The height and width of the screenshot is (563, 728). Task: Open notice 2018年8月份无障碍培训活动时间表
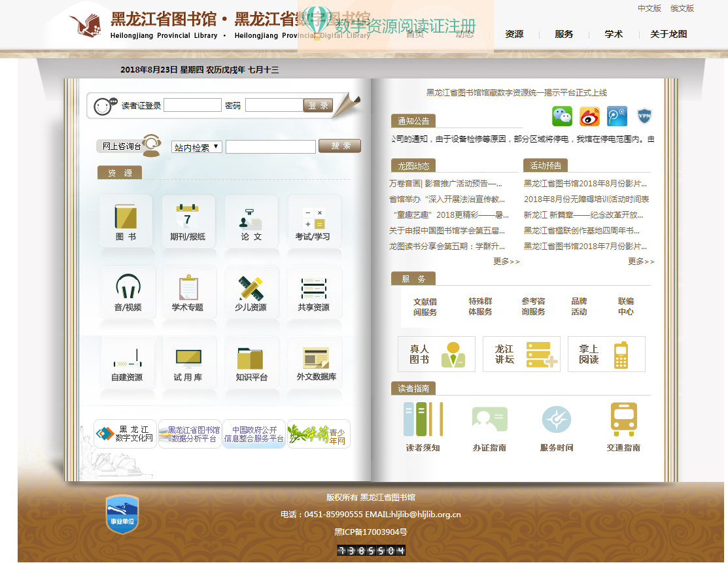587,199
